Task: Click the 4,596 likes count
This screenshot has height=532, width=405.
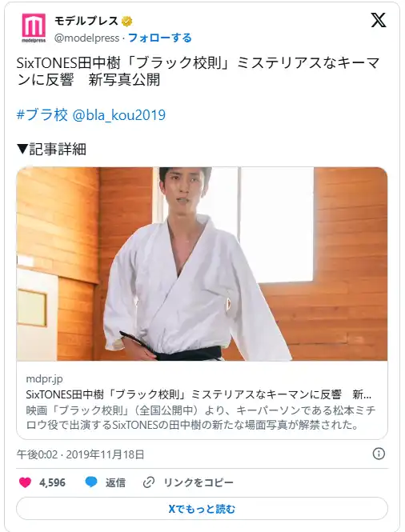Action: tap(52, 482)
